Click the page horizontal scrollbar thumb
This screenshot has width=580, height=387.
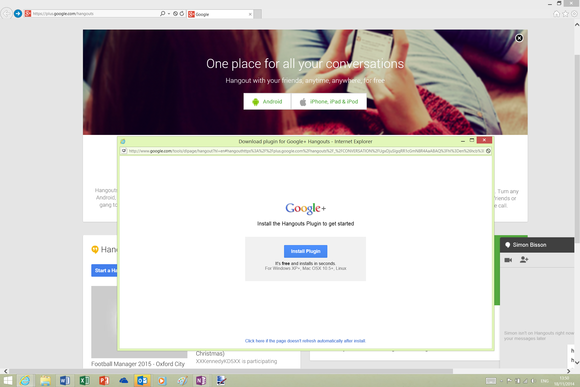pos(231,371)
